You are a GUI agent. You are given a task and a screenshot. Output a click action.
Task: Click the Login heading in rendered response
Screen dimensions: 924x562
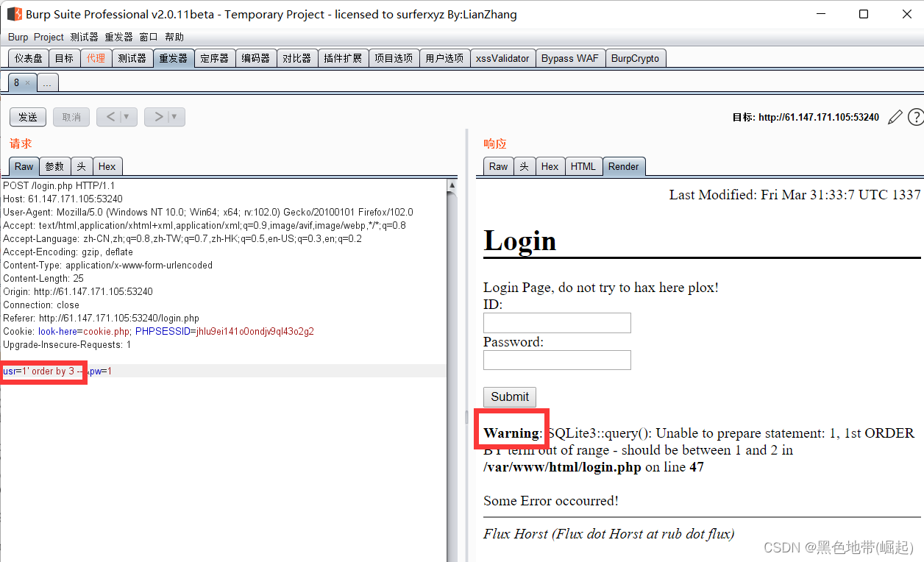click(519, 241)
